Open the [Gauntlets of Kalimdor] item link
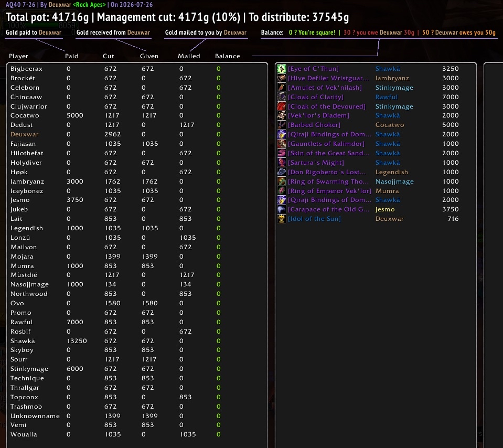503x448 pixels. pyautogui.click(x=326, y=144)
